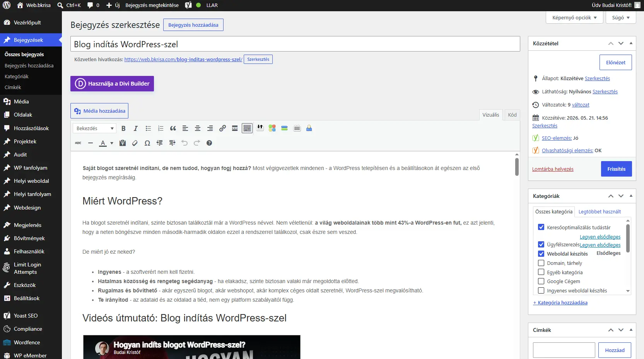
Task: Uncheck the Ügyfélszerezés category
Action: (541, 244)
